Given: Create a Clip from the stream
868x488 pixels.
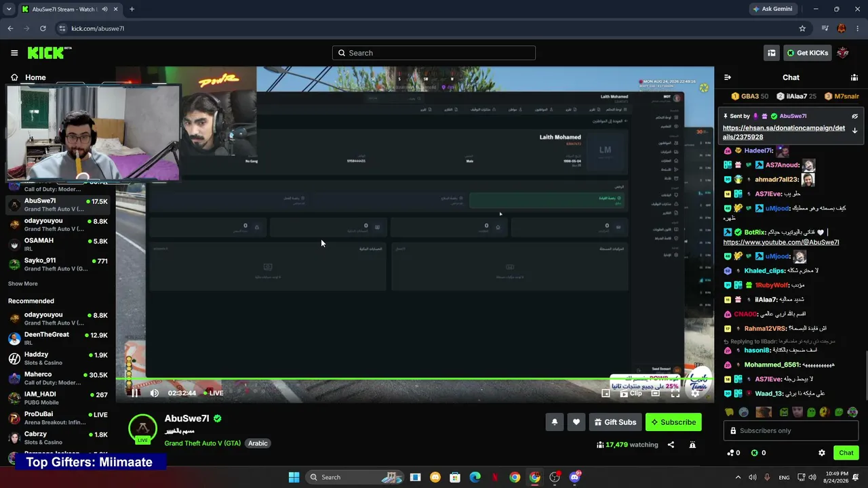Looking at the screenshot, I should pyautogui.click(x=631, y=393).
